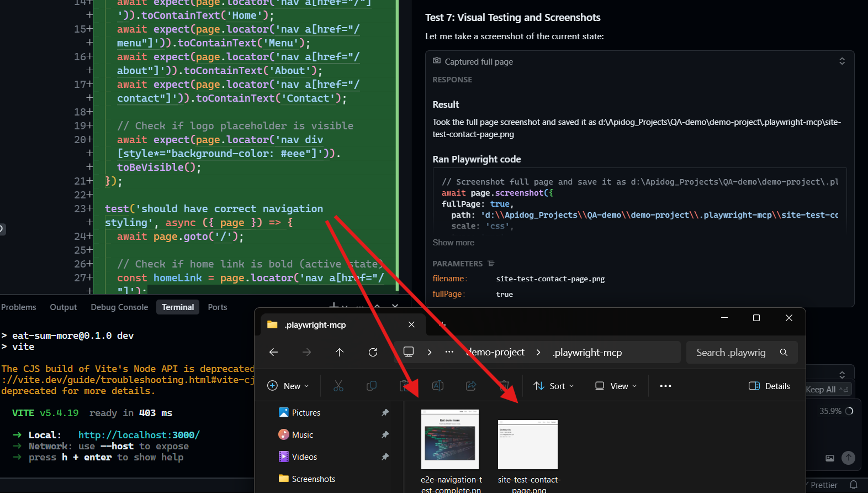This screenshot has width=868, height=493.
Task: Click Show more under Playwright code
Action: tap(453, 243)
